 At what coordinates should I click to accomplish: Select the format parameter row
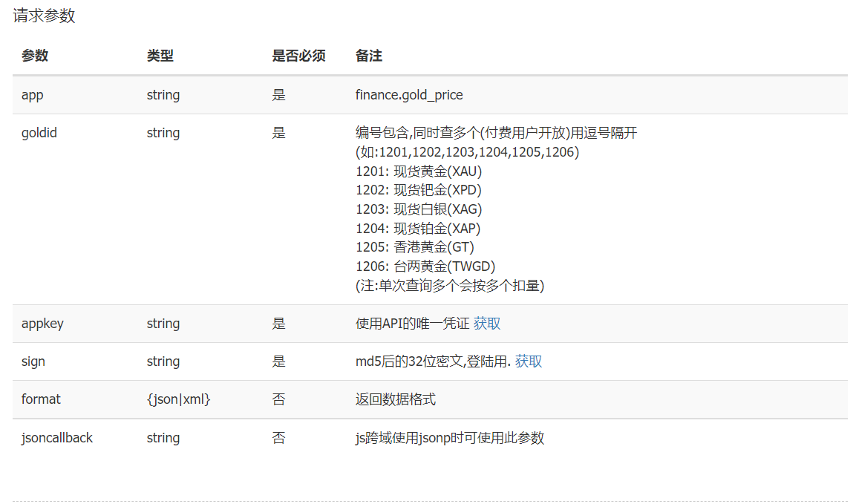click(x=40, y=399)
